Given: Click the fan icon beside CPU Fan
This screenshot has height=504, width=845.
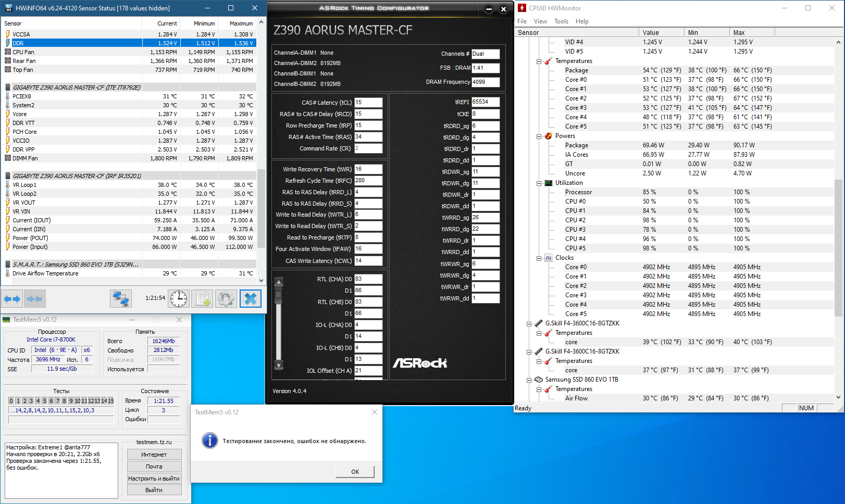Looking at the screenshot, I should (8, 52).
